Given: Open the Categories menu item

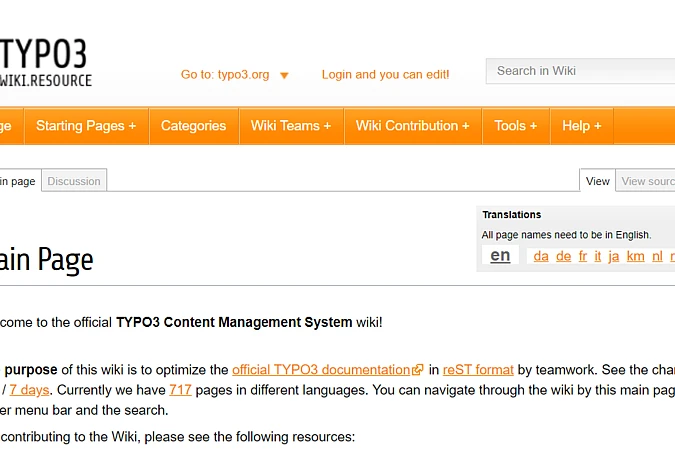Looking at the screenshot, I should 193,126.
